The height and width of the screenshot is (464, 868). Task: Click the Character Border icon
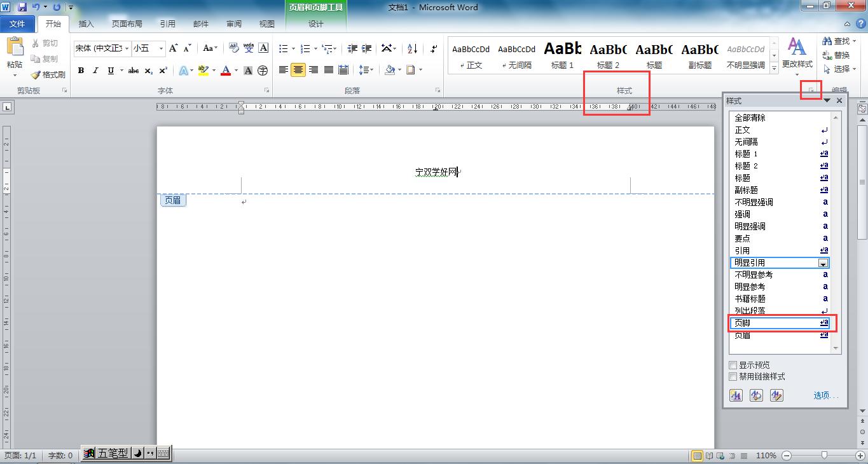pyautogui.click(x=263, y=48)
